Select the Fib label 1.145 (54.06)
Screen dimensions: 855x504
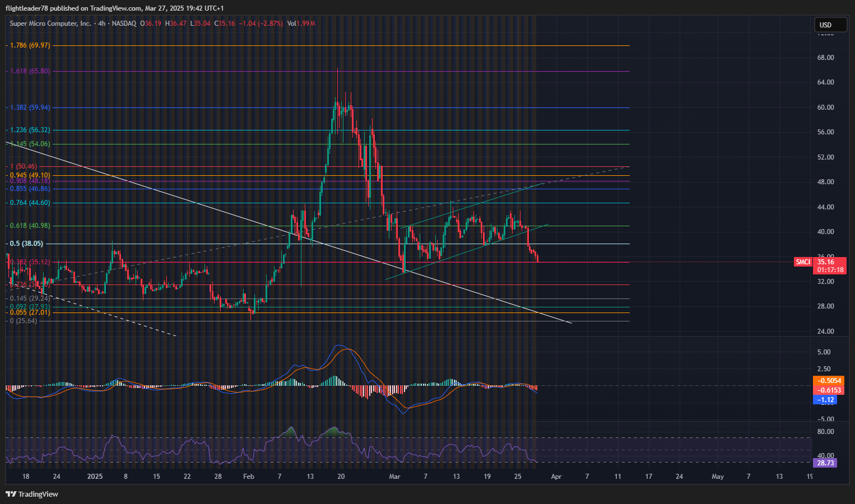tap(30, 144)
